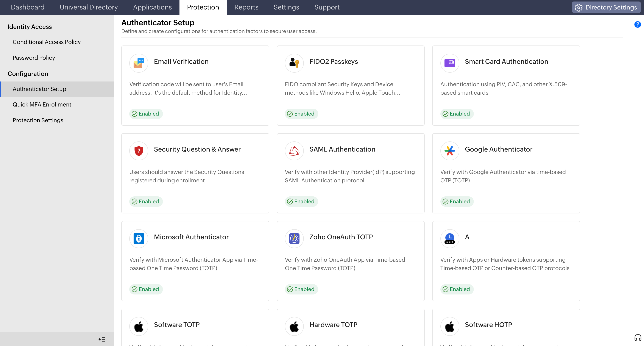Open the Hardware TOTP card title
644x346 pixels.
click(x=333, y=325)
